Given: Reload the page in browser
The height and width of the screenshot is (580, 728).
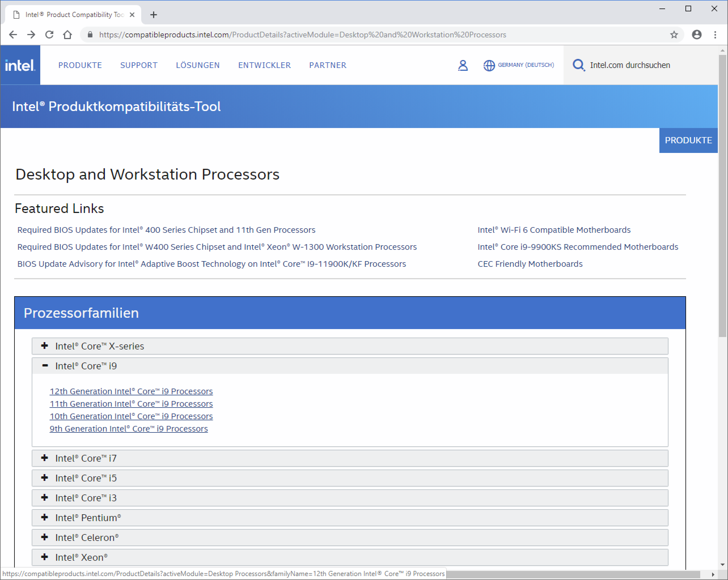Looking at the screenshot, I should pos(49,35).
